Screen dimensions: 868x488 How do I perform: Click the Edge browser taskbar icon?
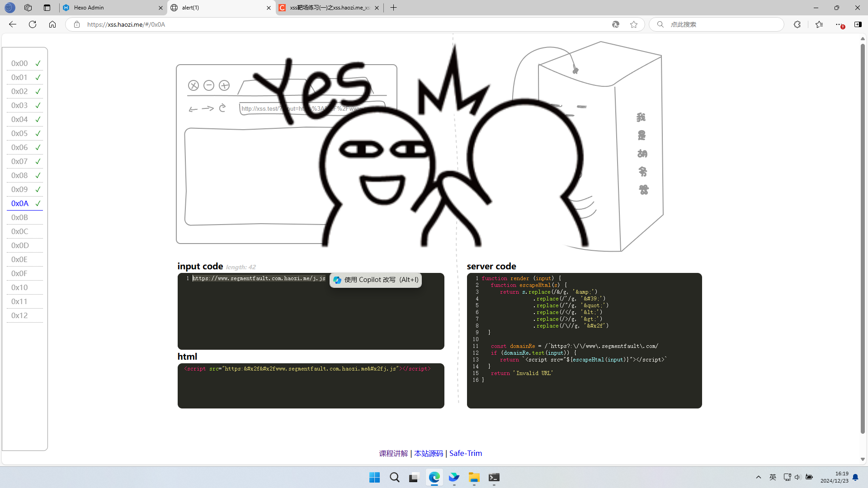pos(434,478)
